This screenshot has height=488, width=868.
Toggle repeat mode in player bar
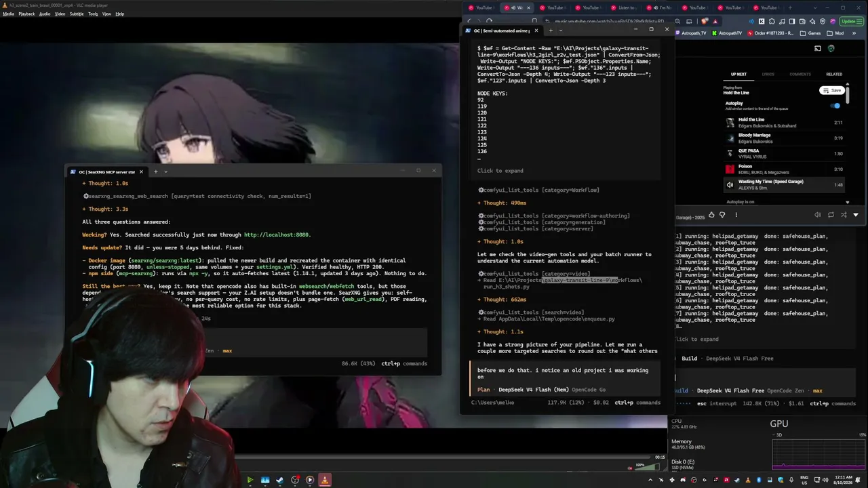(831, 215)
